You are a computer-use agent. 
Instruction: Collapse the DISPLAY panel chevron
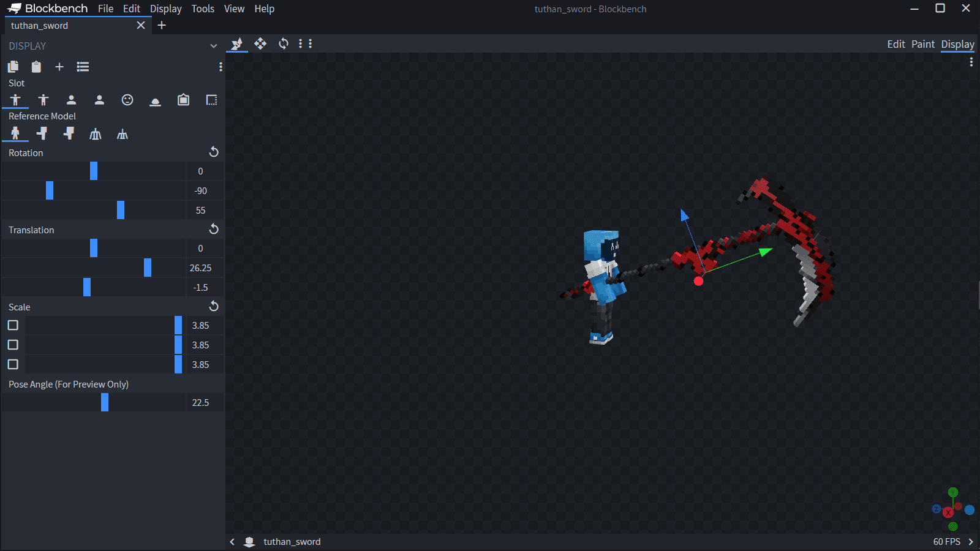tap(213, 46)
